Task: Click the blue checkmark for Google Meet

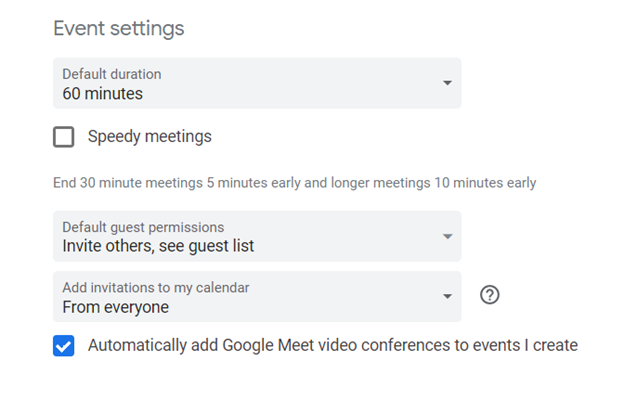Action: click(x=63, y=346)
